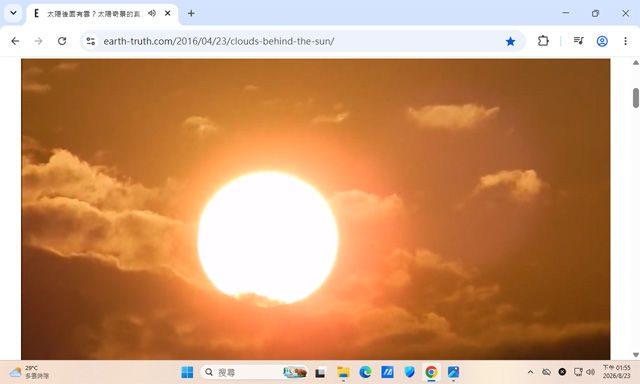
Task: Show hidden system tray icons chevron
Action: click(530, 372)
